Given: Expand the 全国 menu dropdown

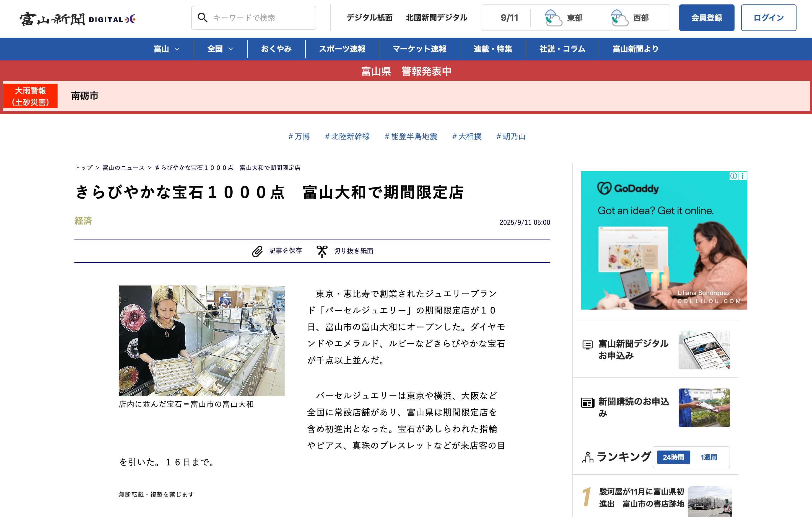Looking at the screenshot, I should click(x=220, y=49).
